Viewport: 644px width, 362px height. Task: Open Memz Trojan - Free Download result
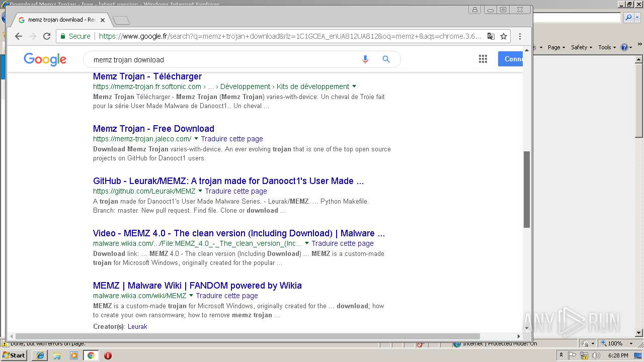[153, 129]
